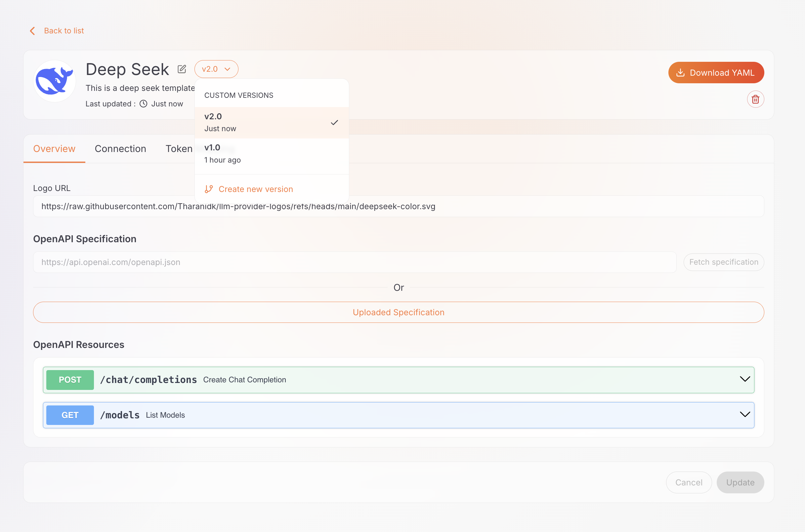Select v2.0 version in list

pyautogui.click(x=272, y=123)
